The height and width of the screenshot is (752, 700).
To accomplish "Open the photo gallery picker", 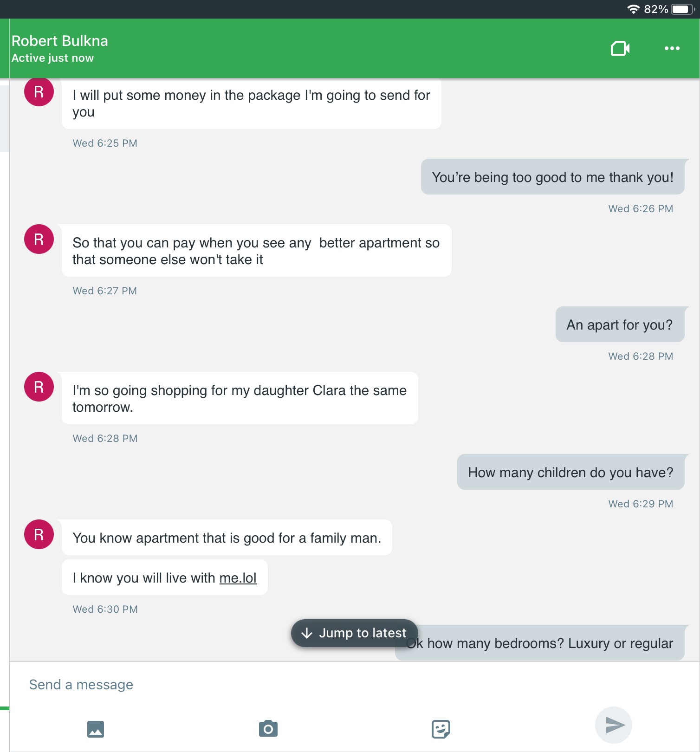I will click(x=96, y=729).
